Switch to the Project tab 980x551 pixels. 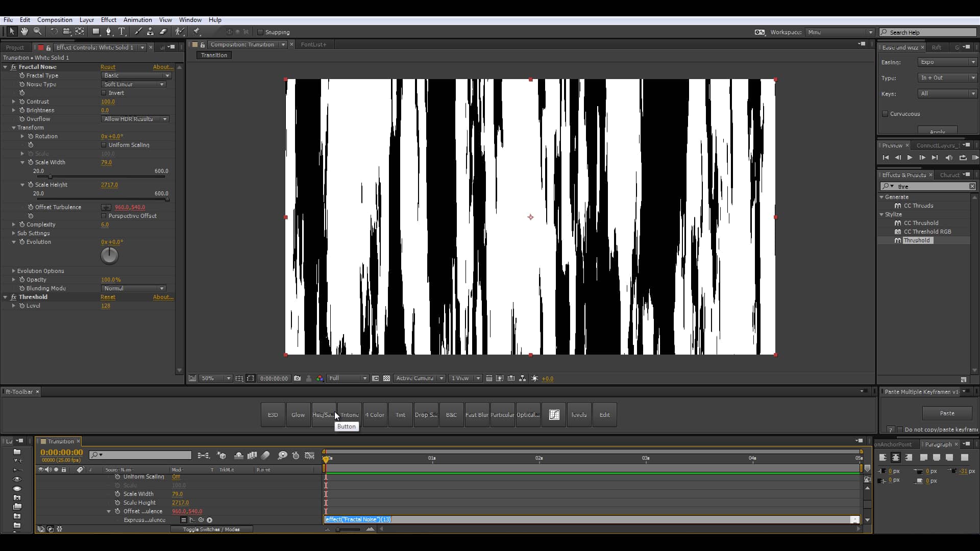click(14, 47)
